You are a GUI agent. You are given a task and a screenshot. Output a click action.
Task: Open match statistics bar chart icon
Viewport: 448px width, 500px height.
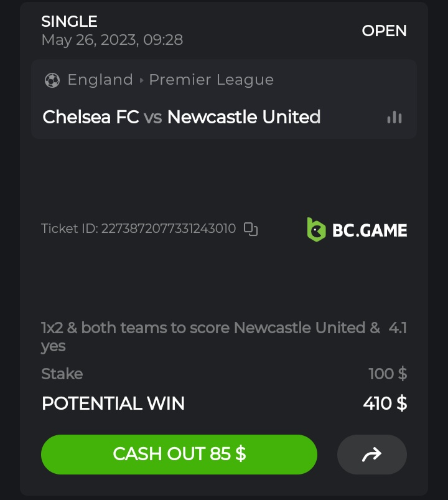[394, 117]
